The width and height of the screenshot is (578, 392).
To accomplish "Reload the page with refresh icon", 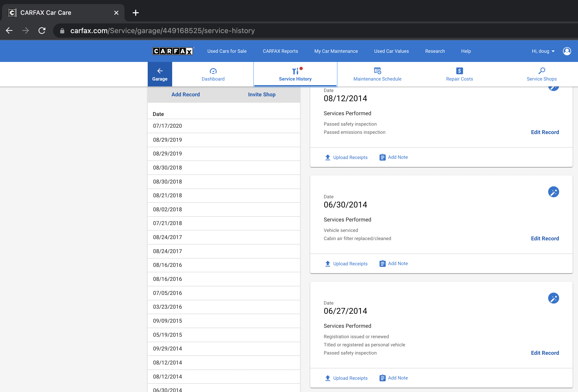I will click(x=42, y=31).
